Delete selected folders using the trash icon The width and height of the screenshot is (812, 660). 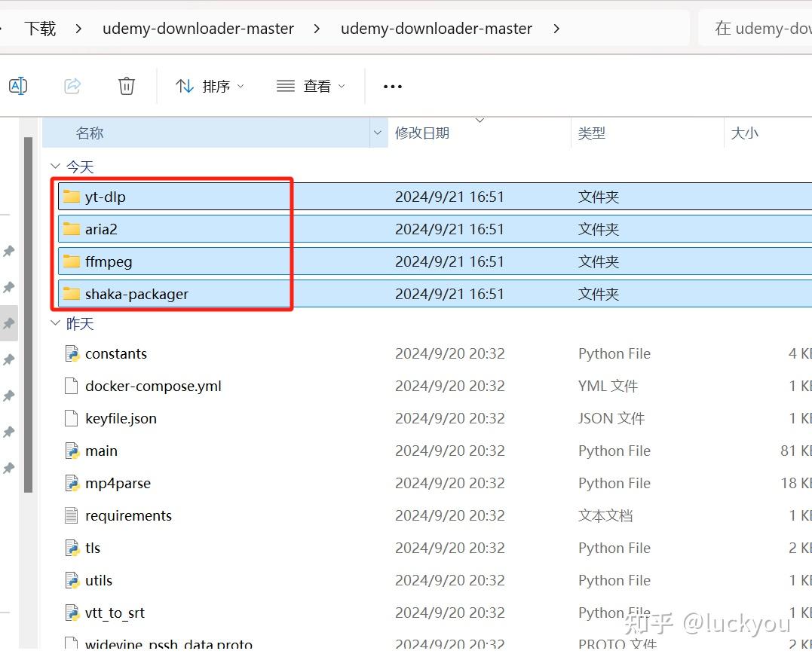[x=126, y=85]
